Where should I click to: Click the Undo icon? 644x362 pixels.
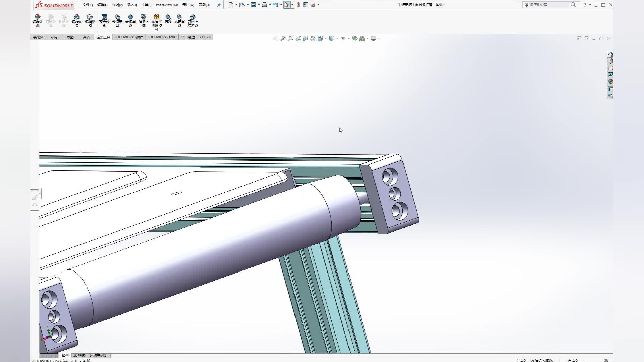[x=275, y=5]
